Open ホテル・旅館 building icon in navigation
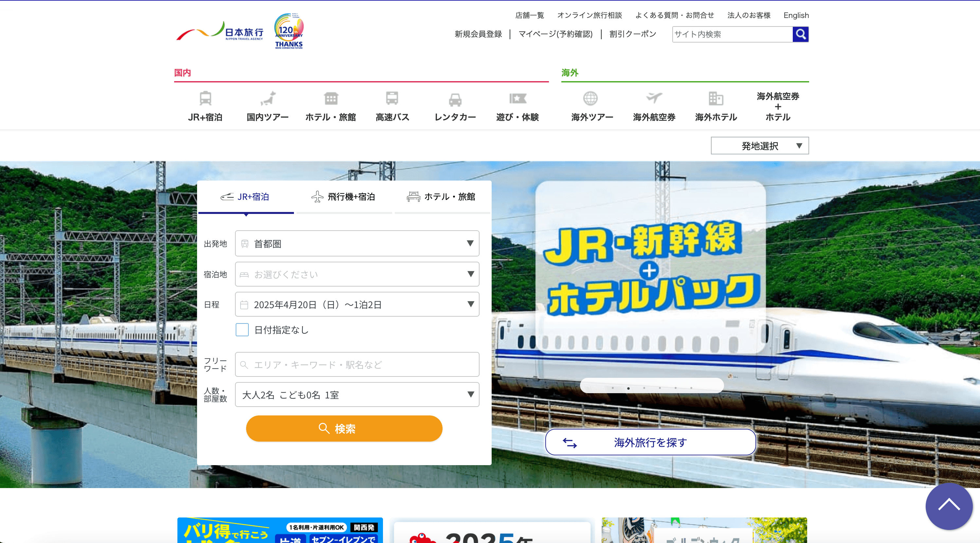The width and height of the screenshot is (980, 543). coord(331,98)
